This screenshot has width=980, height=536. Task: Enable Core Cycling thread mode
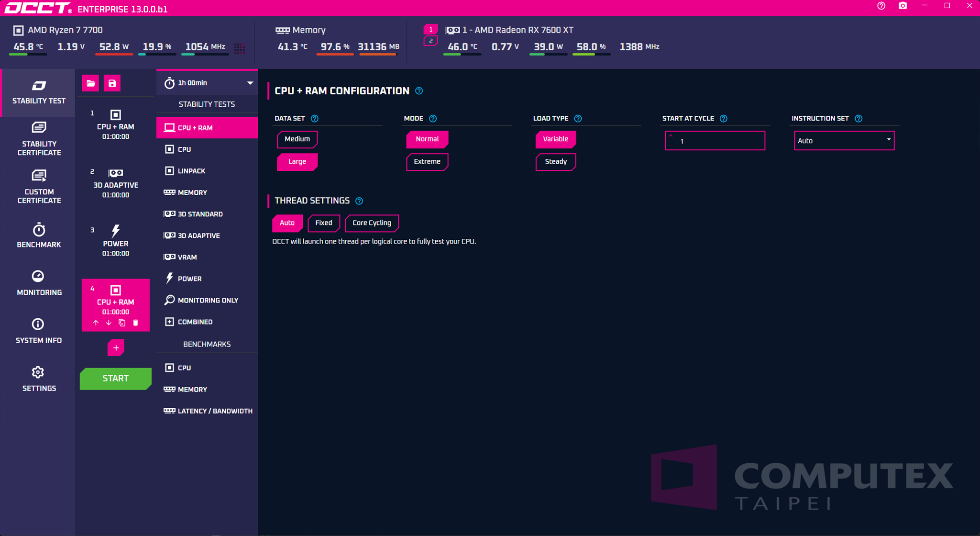pyautogui.click(x=372, y=223)
